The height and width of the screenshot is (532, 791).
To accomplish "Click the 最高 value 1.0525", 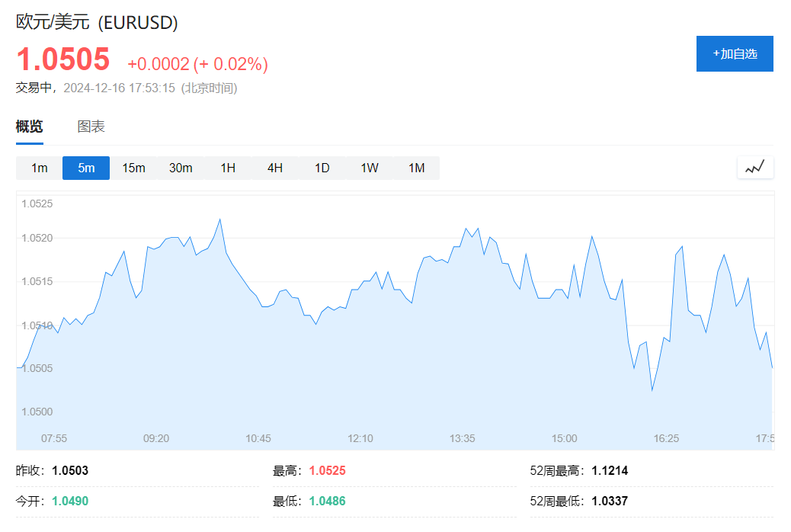I will point(327,471).
